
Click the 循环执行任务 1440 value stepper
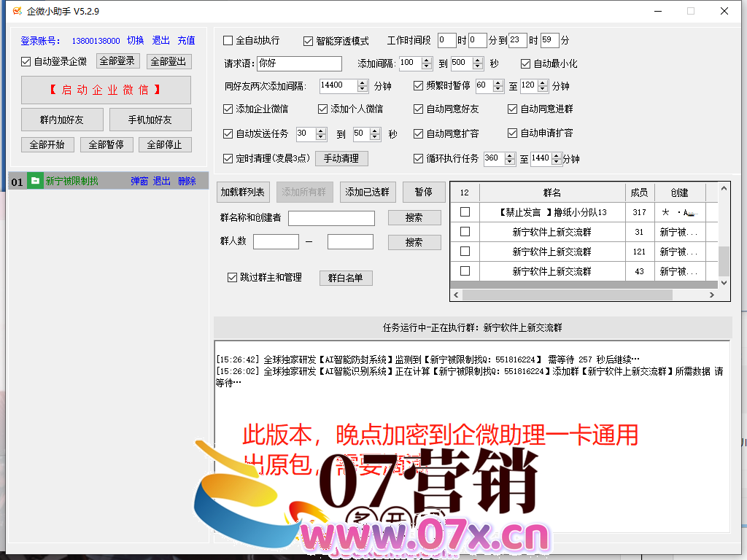tap(556, 158)
